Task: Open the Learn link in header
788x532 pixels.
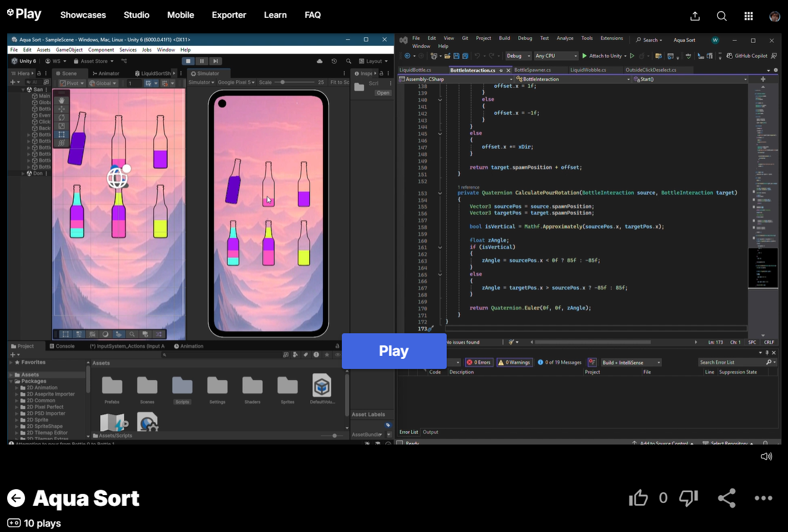Action: coord(275,15)
